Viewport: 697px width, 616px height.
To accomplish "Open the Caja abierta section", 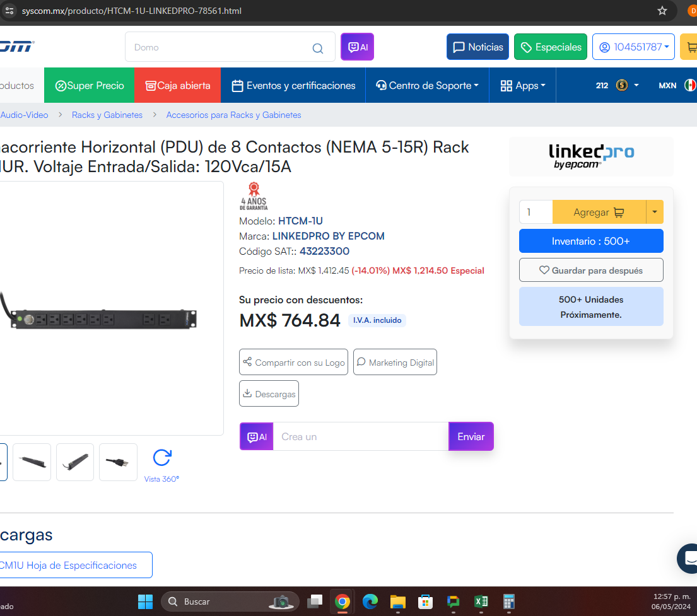I will coord(178,85).
